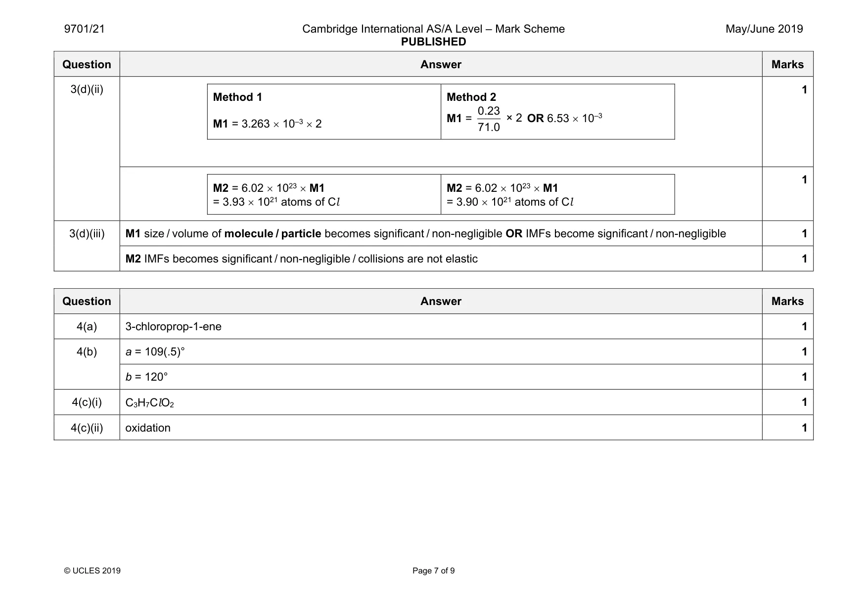Click the mark "1" in the C3H7ClO2 row
The image size is (868, 613).
(804, 402)
